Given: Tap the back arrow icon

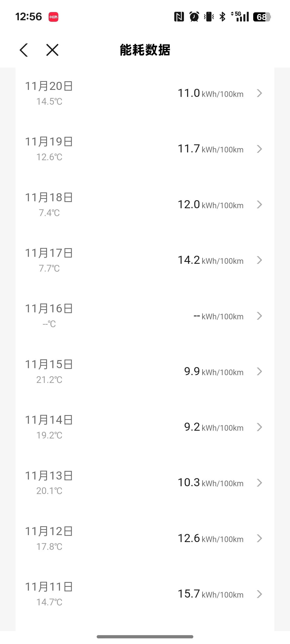Looking at the screenshot, I should (24, 50).
